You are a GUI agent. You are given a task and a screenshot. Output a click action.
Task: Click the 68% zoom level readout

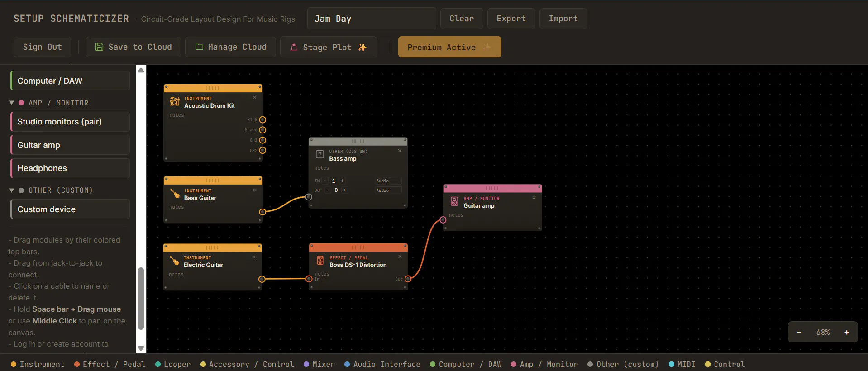[x=823, y=332]
